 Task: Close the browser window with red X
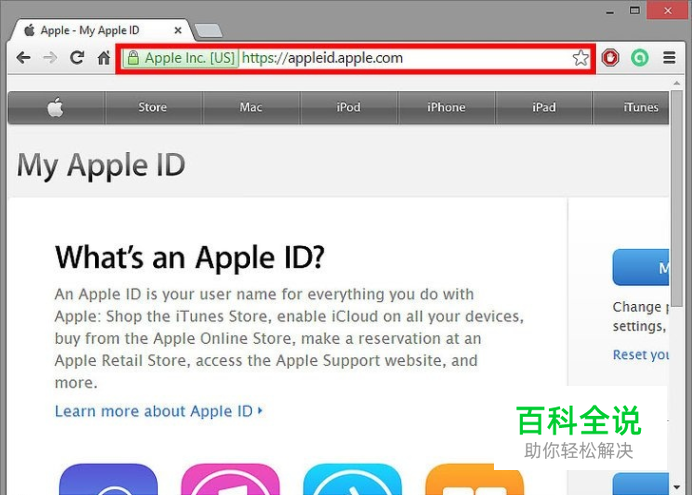point(668,11)
